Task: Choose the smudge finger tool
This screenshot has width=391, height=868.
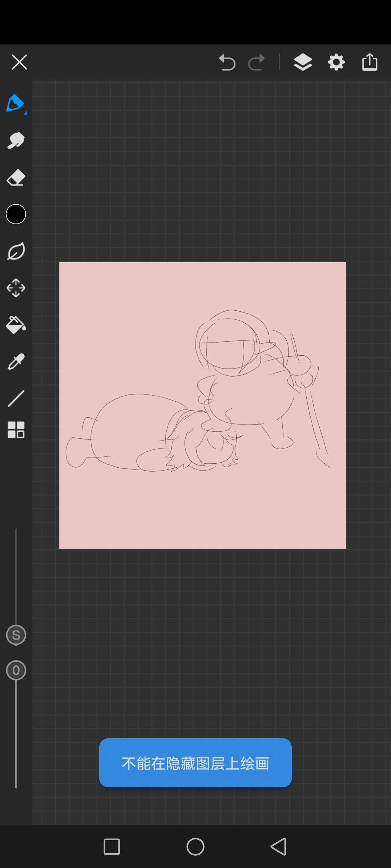Action: click(x=16, y=140)
